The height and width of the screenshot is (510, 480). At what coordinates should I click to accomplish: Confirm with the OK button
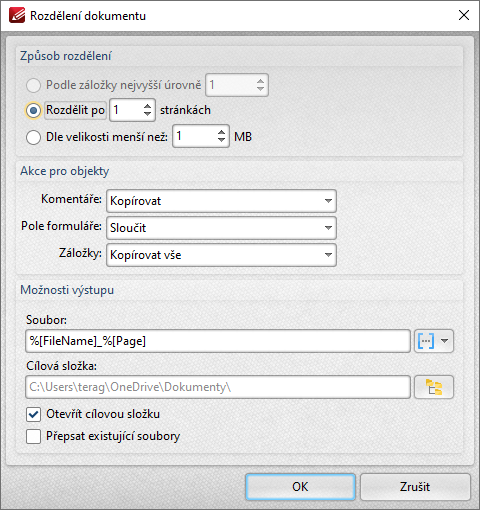pos(300,487)
